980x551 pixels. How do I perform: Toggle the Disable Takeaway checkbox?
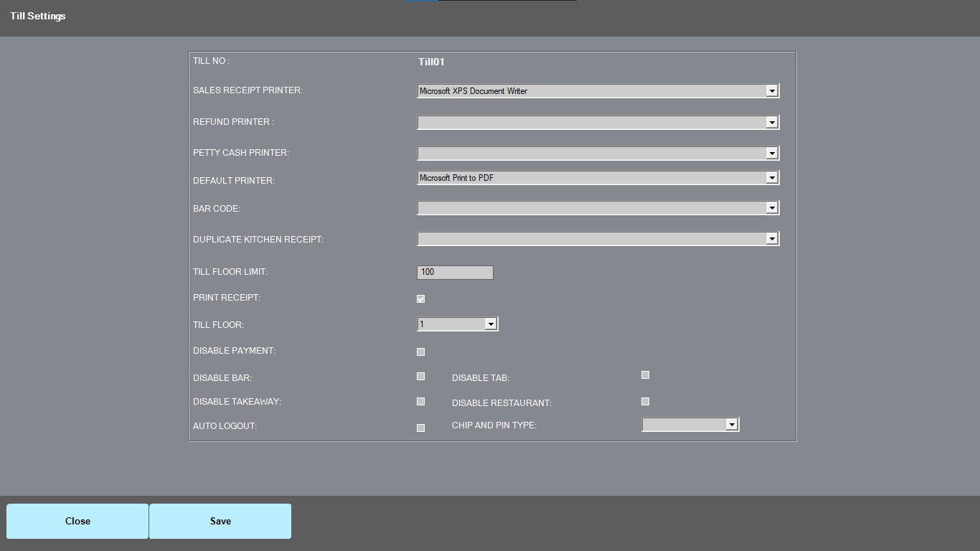click(420, 401)
